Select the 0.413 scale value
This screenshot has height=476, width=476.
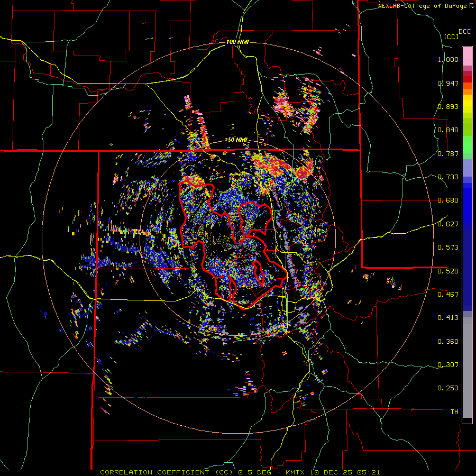(x=448, y=318)
